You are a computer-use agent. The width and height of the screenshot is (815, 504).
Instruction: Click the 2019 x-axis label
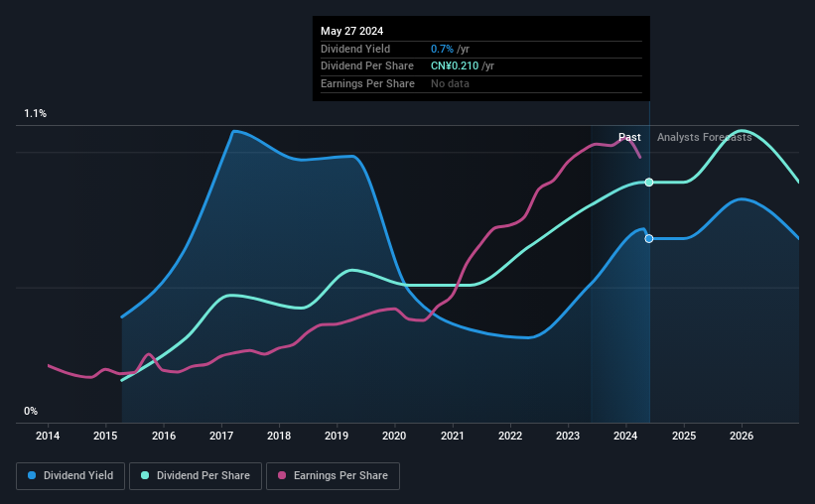[x=337, y=436]
